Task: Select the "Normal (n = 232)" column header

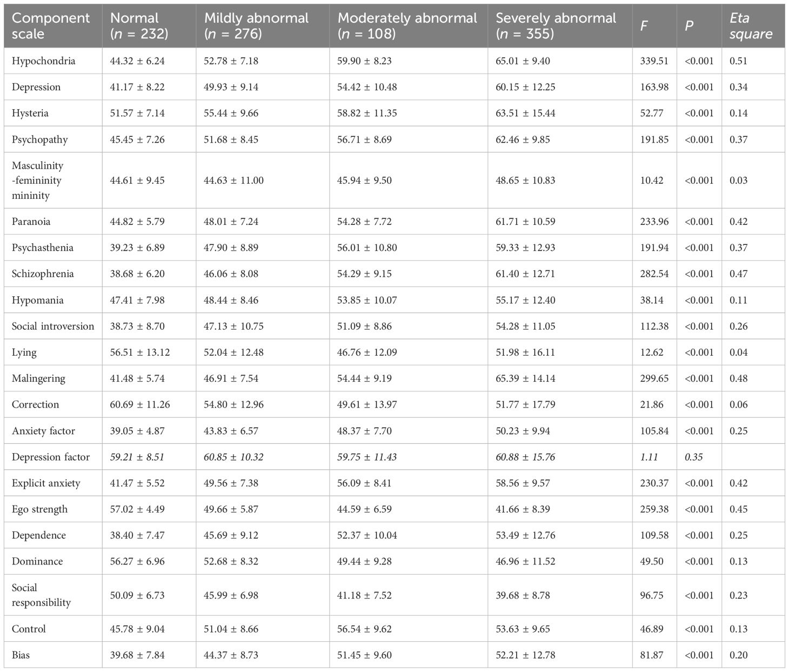Action: click(139, 25)
